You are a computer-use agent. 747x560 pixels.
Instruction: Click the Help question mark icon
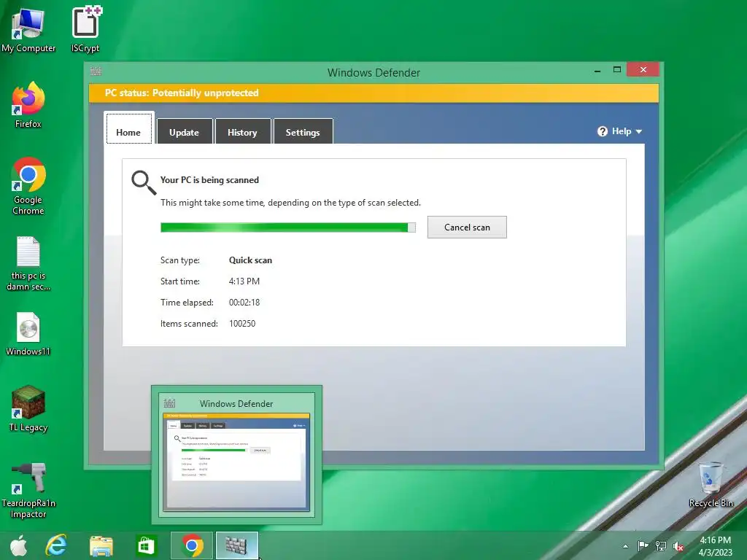602,131
